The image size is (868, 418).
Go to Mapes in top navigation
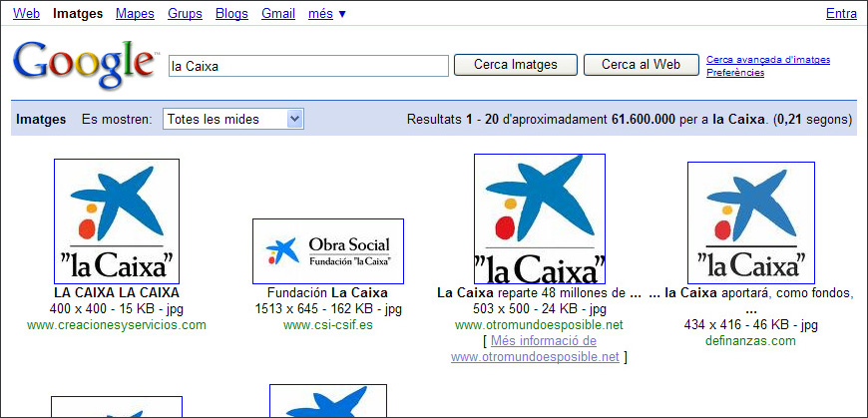135,13
